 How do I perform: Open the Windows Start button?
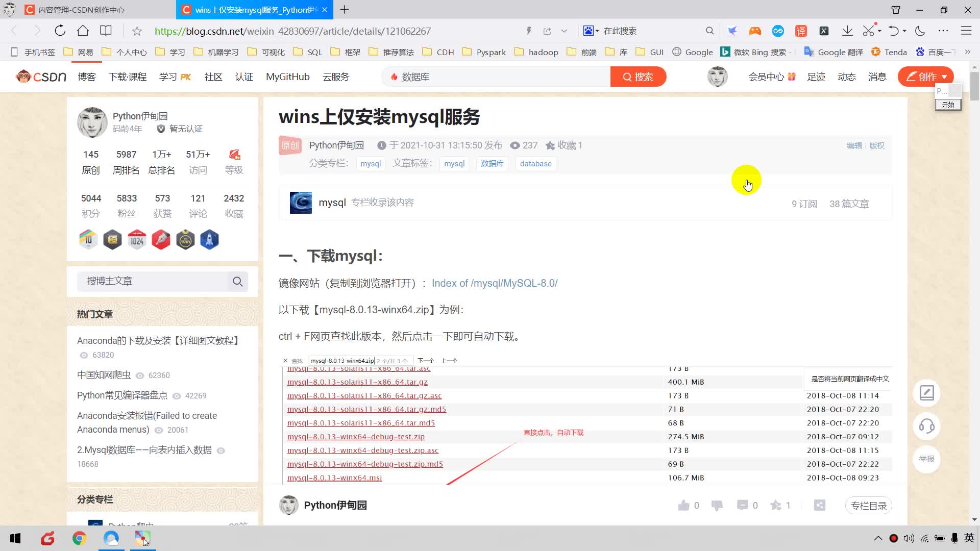click(x=15, y=538)
